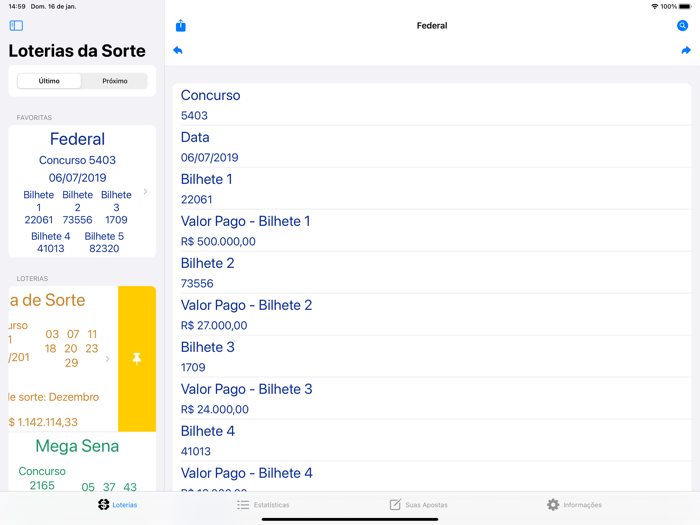This screenshot has width=700, height=525.
Task: Select the Último segment
Action: click(x=49, y=81)
